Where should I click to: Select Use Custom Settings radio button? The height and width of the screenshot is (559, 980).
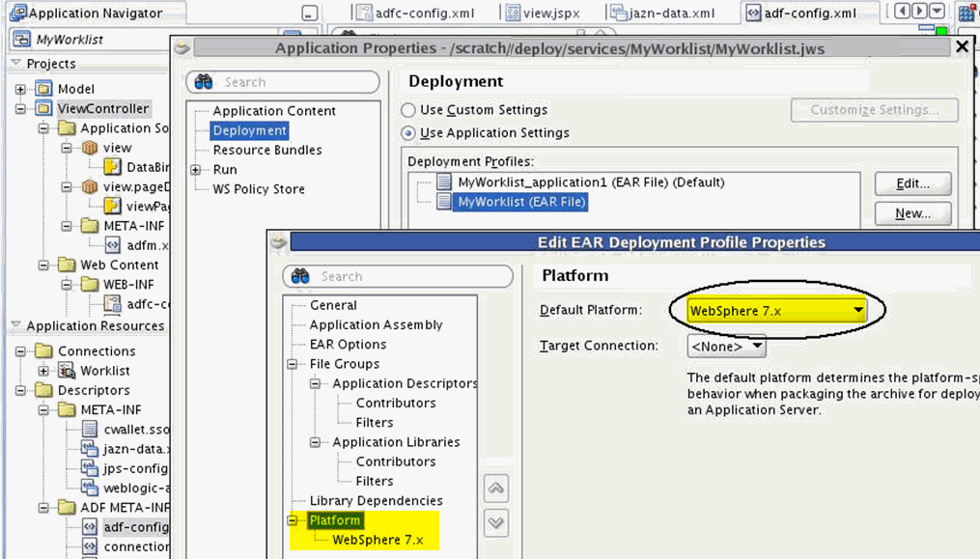pyautogui.click(x=408, y=110)
